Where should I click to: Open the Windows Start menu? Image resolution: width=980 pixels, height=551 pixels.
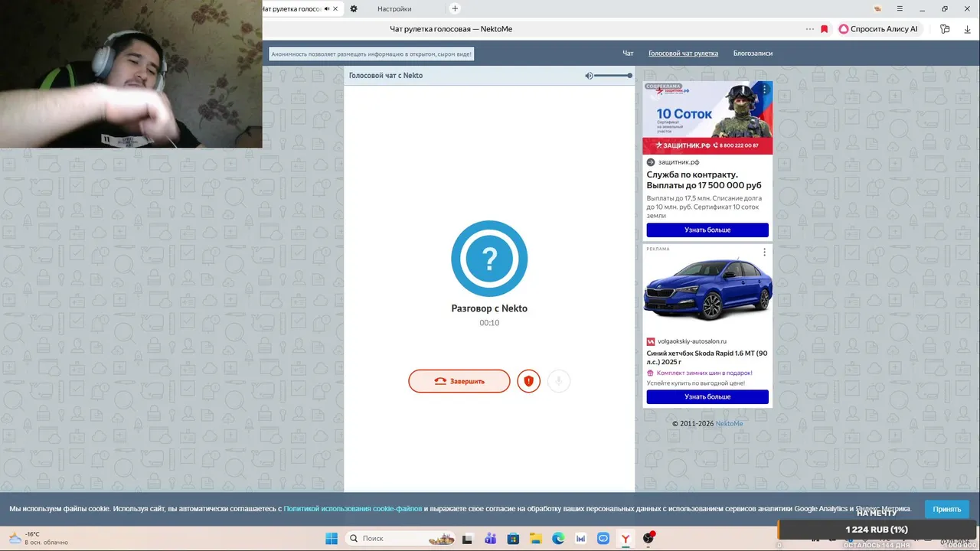point(332,539)
